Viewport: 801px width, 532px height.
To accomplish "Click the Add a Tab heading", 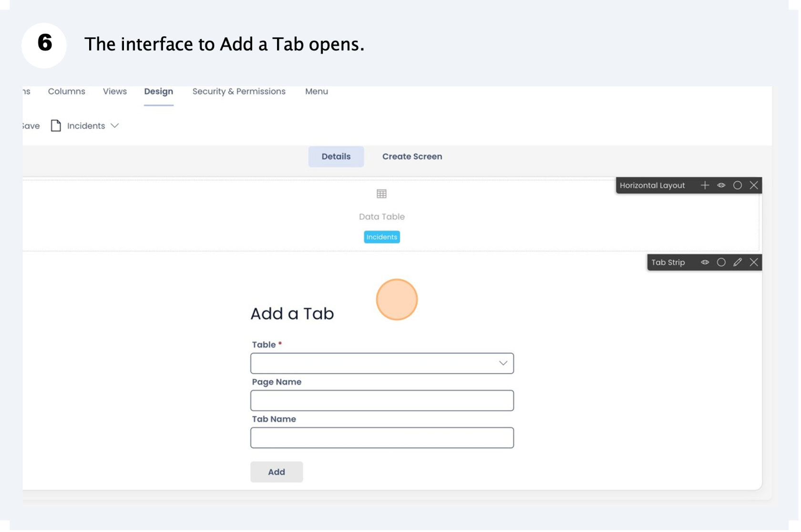I will (x=293, y=314).
